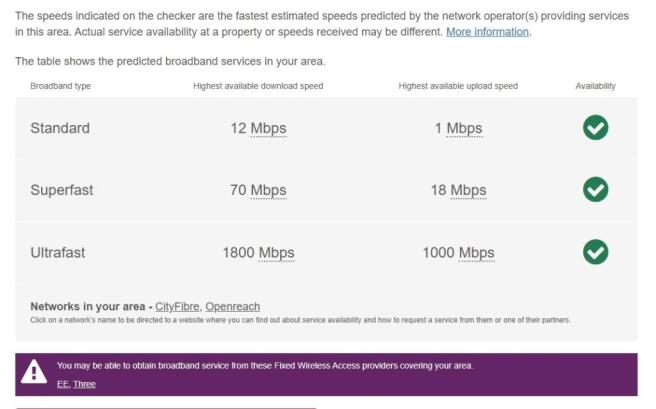Screen dimensions: 656x409
Task: Click the Superfast availability green checkmark icon
Action: (x=595, y=189)
